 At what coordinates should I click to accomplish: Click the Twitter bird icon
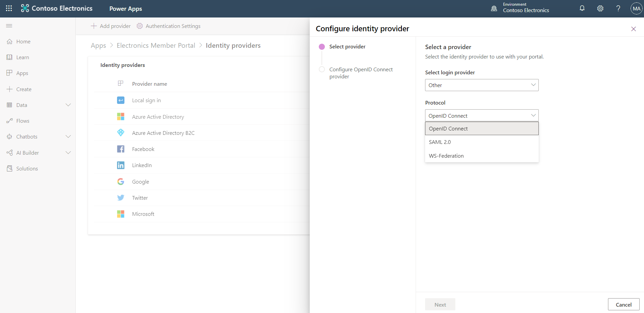121,198
